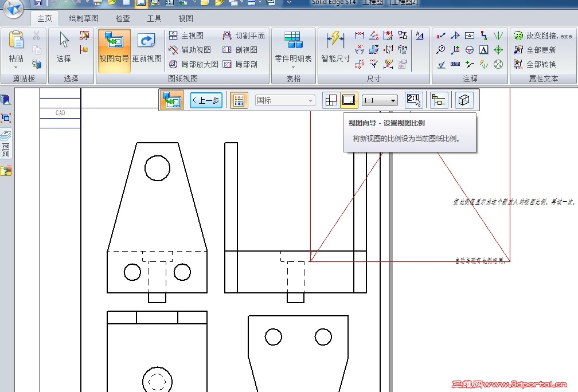Open the 视图 ribbon tab
This screenshot has width=578, height=392.
185,18
